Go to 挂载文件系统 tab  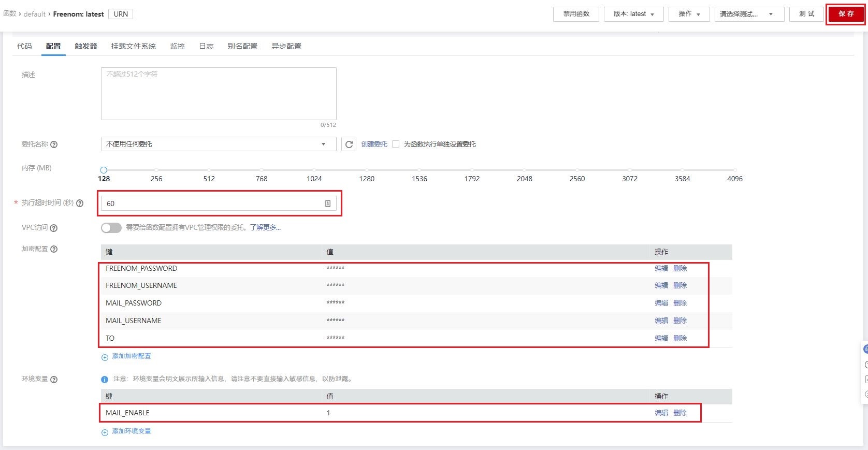click(134, 46)
